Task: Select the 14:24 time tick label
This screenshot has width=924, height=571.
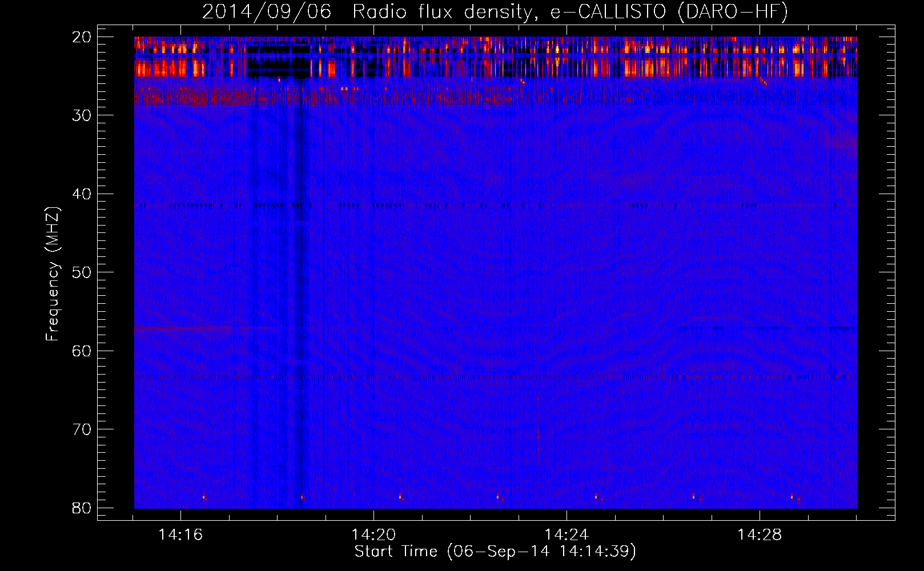Action: click(x=567, y=534)
